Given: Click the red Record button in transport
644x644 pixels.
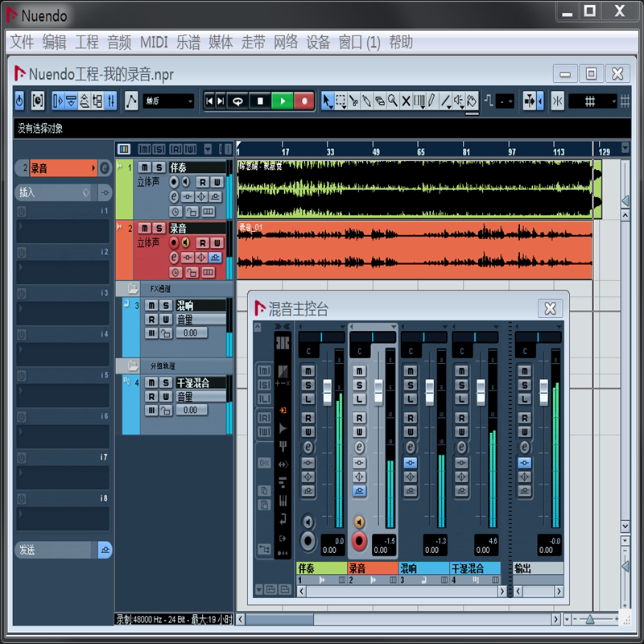Looking at the screenshot, I should [x=304, y=101].
